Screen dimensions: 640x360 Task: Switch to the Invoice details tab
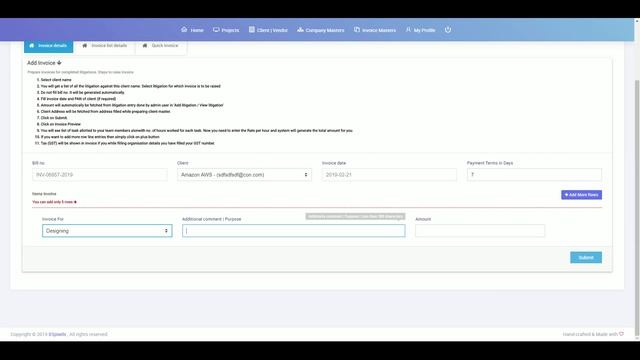[x=49, y=46]
